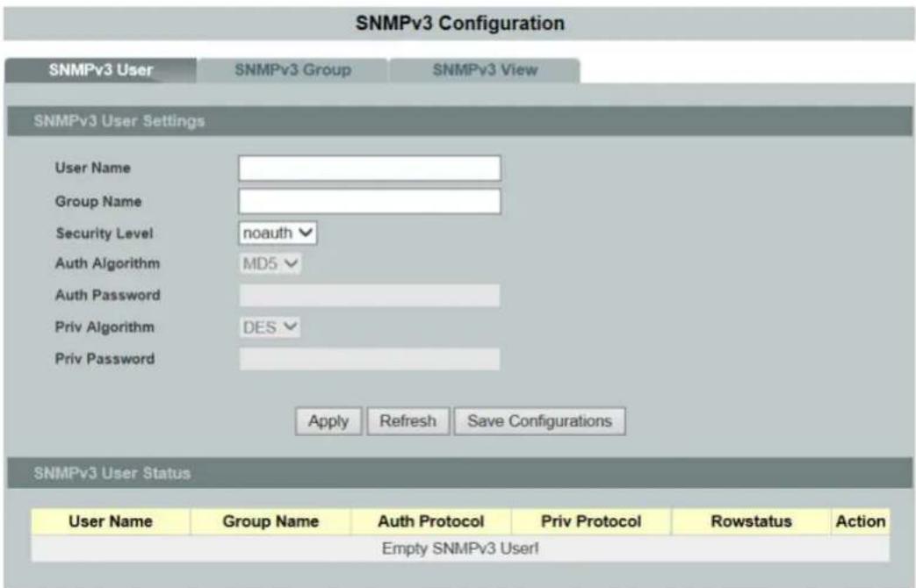Switch to the SNMPv3 User tab
This screenshot has width=916, height=588.
tap(100, 70)
